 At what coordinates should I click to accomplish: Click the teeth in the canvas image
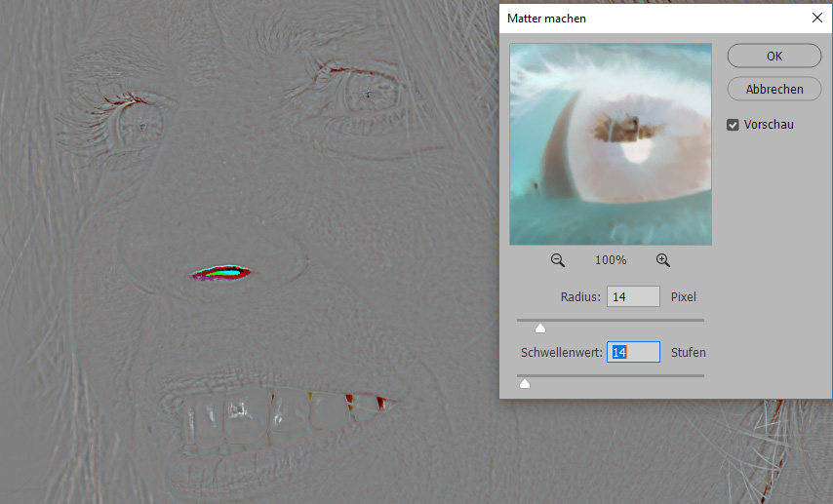coord(283,409)
